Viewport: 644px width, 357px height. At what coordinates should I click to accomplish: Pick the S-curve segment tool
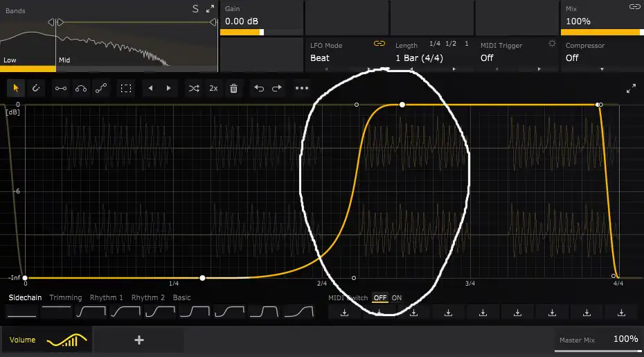pos(101,88)
